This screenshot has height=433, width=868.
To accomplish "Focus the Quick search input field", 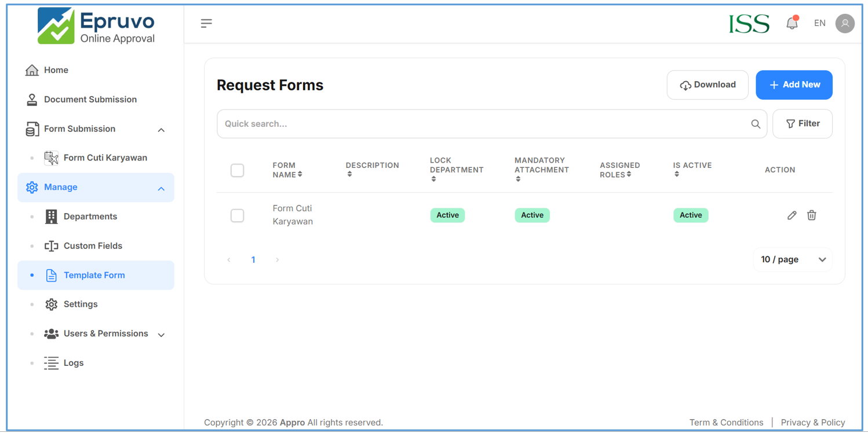I will point(481,124).
